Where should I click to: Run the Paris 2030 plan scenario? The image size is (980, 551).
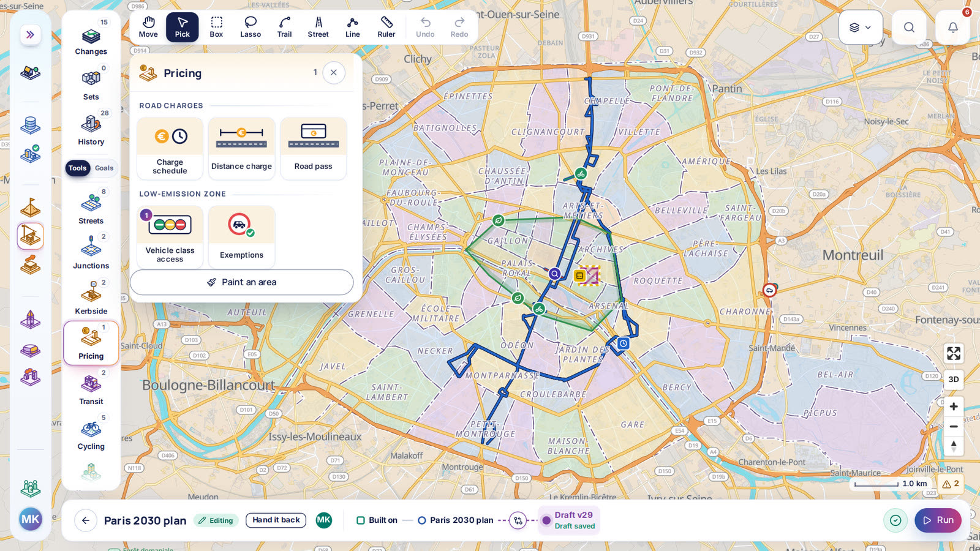coord(938,520)
